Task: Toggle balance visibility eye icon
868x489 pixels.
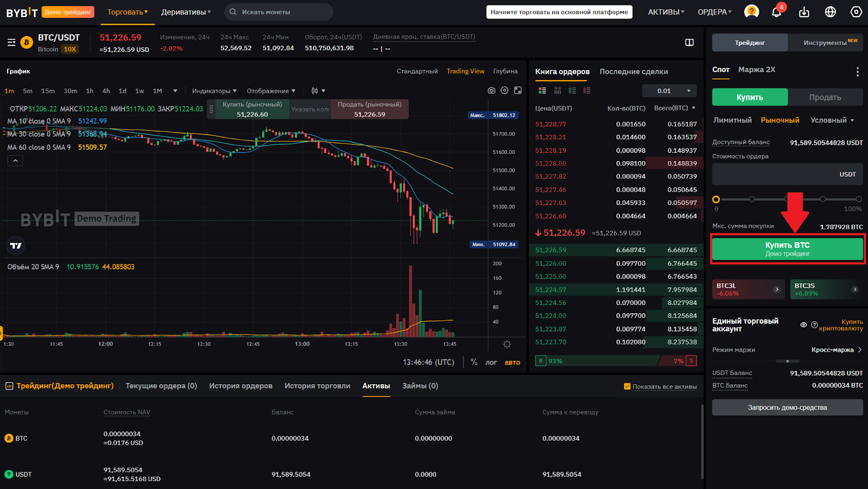Action: [x=803, y=325]
